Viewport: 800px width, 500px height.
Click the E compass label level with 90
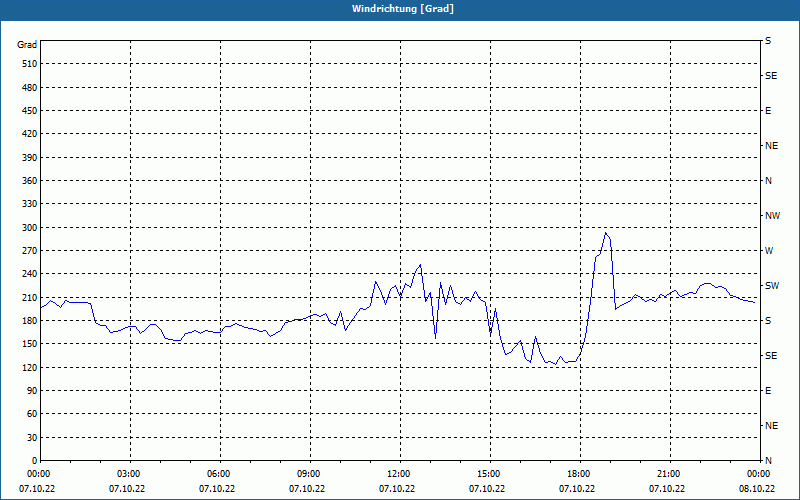click(768, 391)
